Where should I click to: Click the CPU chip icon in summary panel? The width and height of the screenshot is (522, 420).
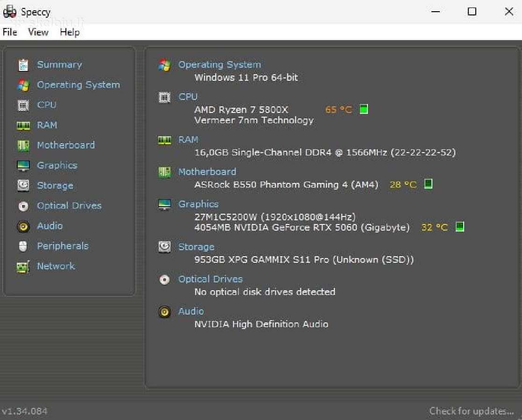coord(164,97)
